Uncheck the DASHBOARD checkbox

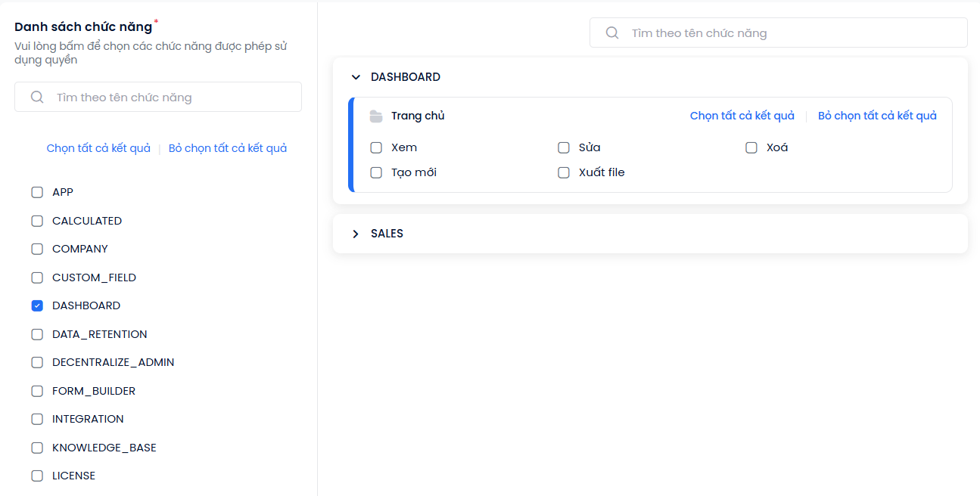coord(37,306)
